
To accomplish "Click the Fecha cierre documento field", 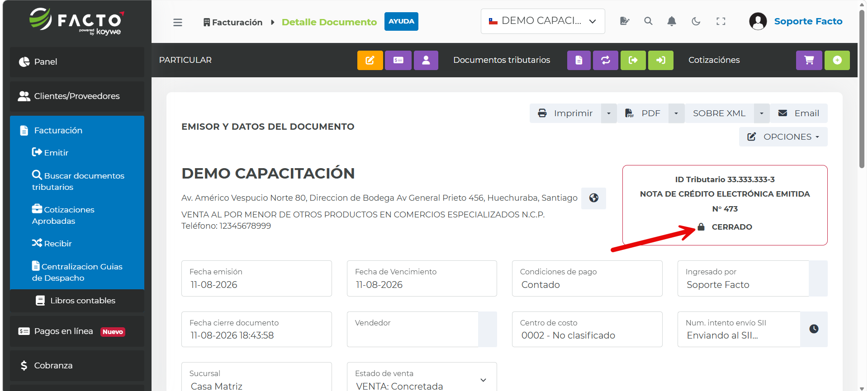I will (x=256, y=329).
